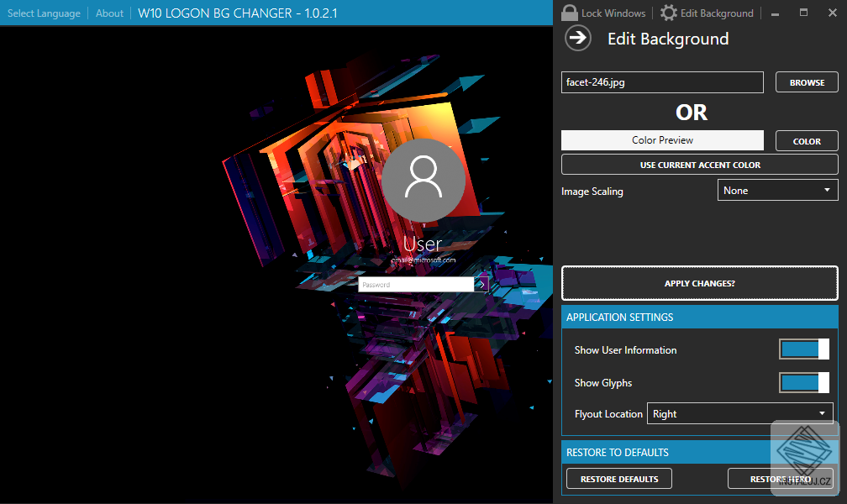Viewport: 847px width, 504px height.
Task: Click the Application Settings header
Action: (x=699, y=317)
